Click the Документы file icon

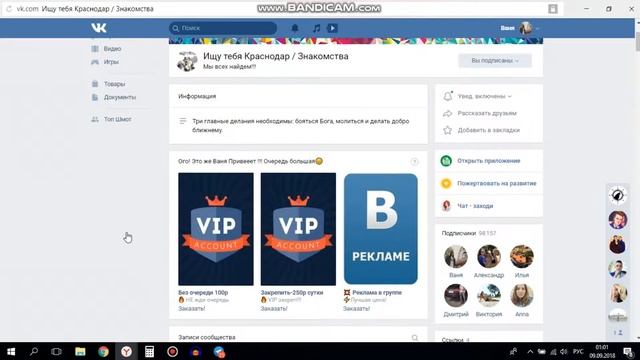pyautogui.click(x=95, y=97)
